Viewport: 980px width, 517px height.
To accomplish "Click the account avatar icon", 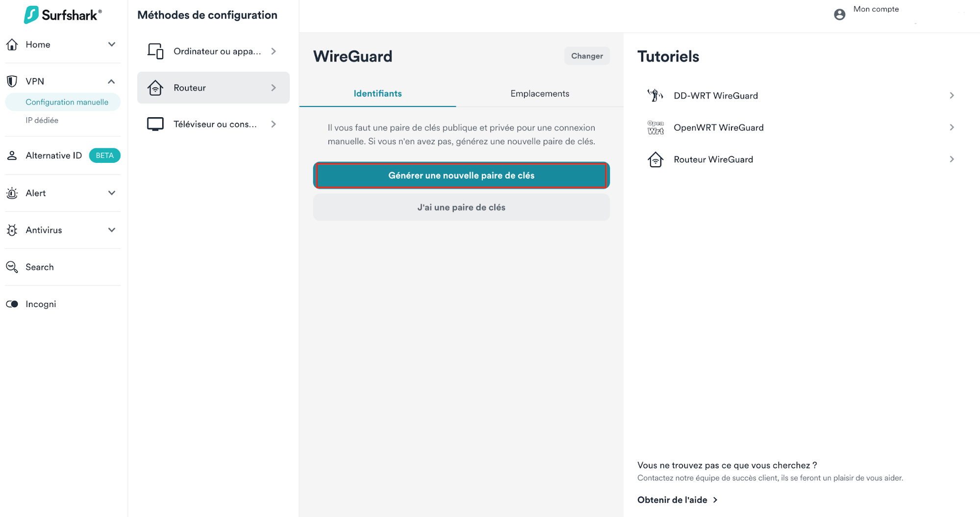I will (840, 14).
